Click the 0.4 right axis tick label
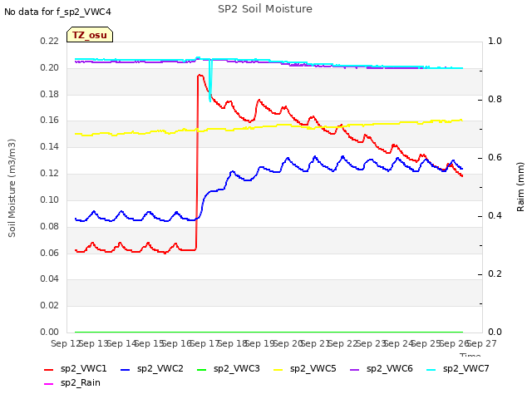The width and height of the screenshot is (532, 399). pos(495,215)
